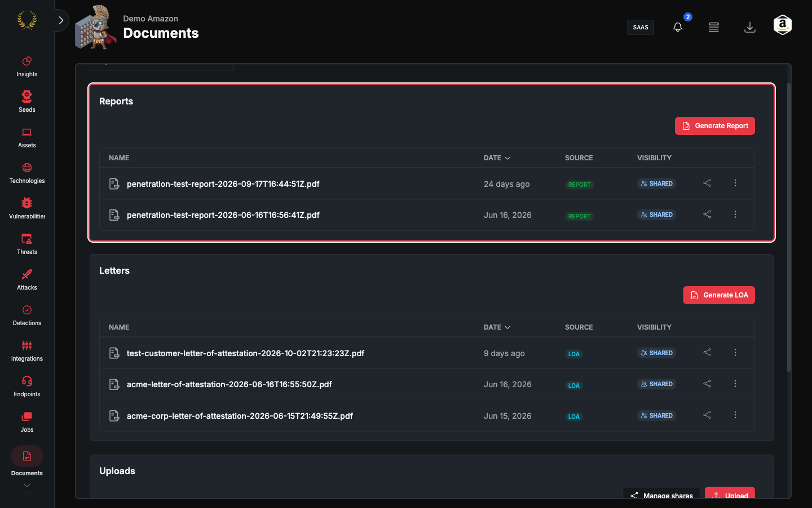Open the notifications bell
This screenshot has height=508, width=812.
(x=678, y=27)
